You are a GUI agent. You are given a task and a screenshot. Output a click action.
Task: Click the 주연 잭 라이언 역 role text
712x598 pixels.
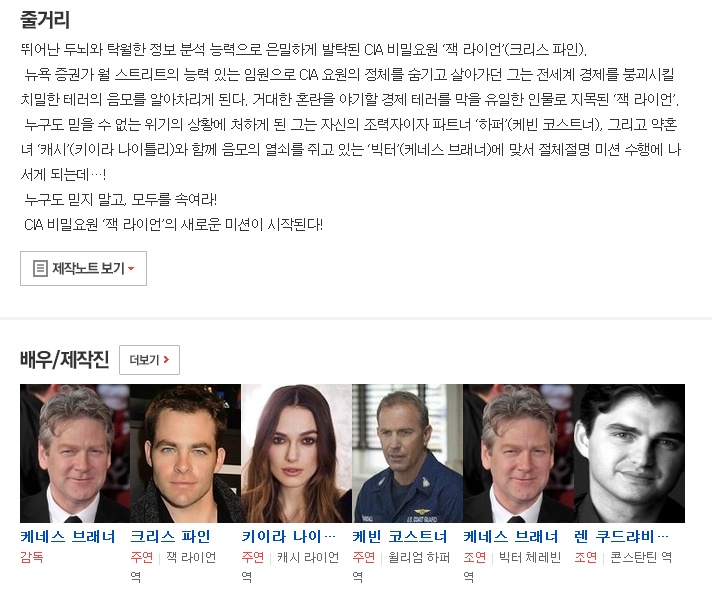click(x=173, y=567)
